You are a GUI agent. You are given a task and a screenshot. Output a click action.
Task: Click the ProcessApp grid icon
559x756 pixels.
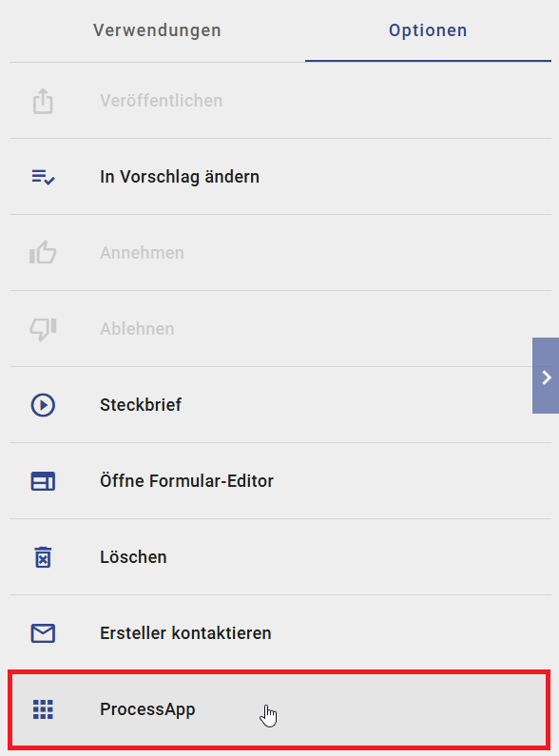click(43, 709)
